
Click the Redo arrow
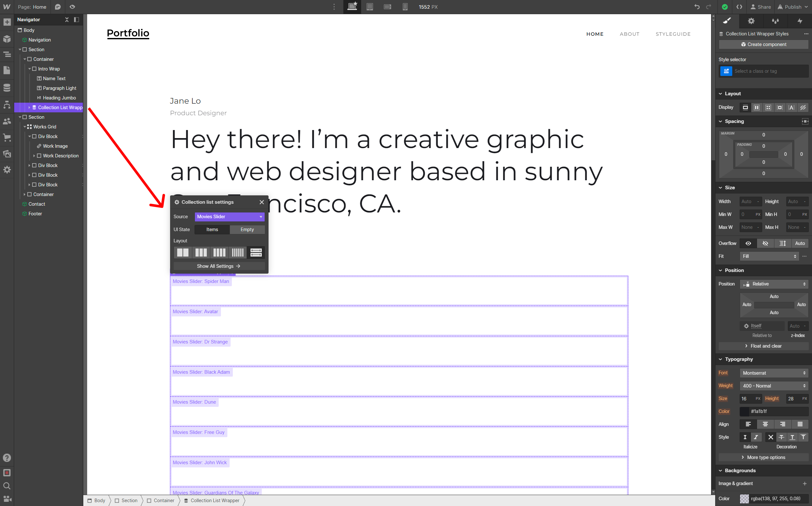pos(708,7)
